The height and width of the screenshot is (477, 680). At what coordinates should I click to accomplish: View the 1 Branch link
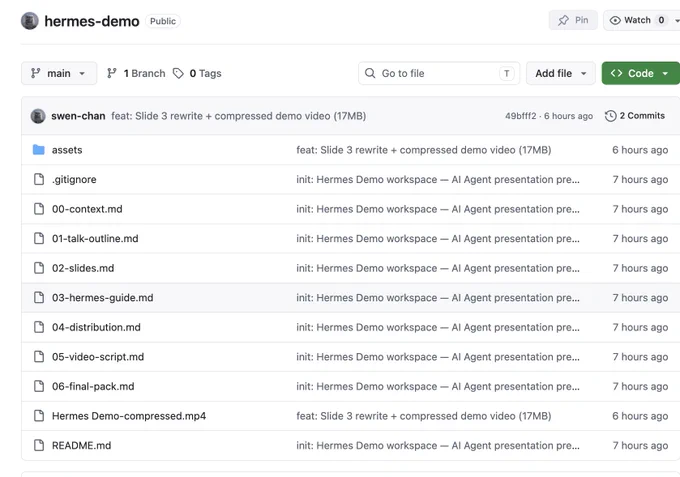136,73
